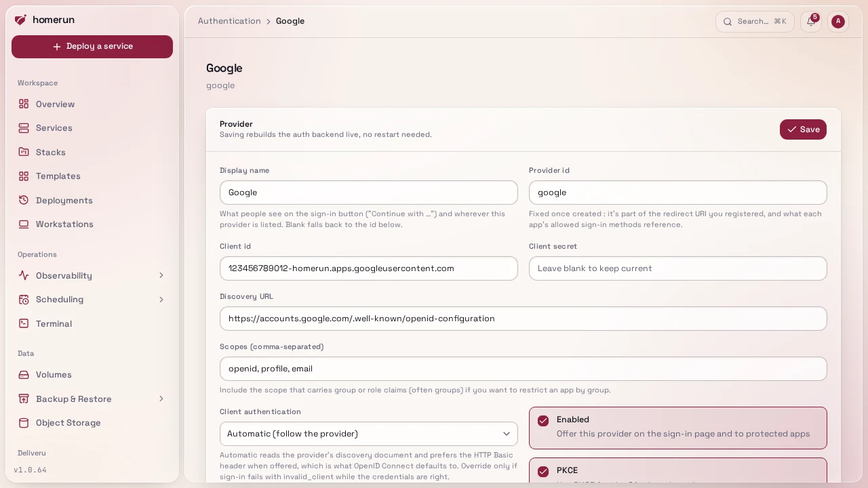The width and height of the screenshot is (868, 488).
Task: Expand the Scheduling submenu chevron
Action: 161,300
